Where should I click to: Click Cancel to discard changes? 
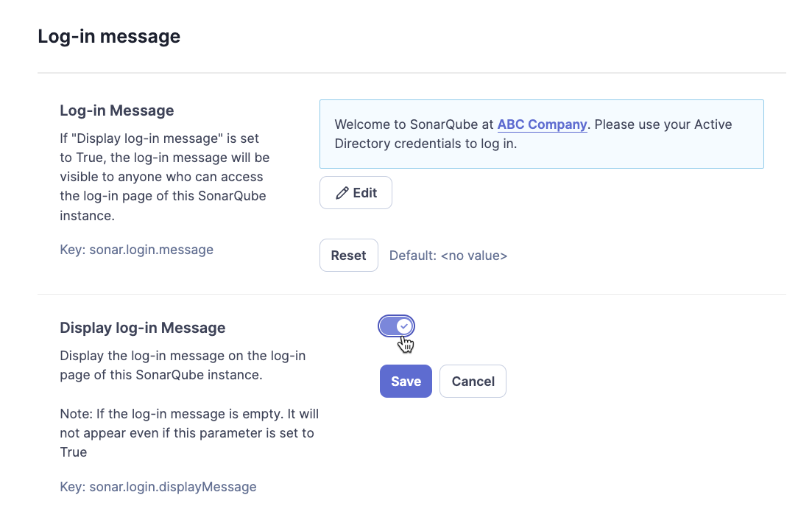pos(473,381)
